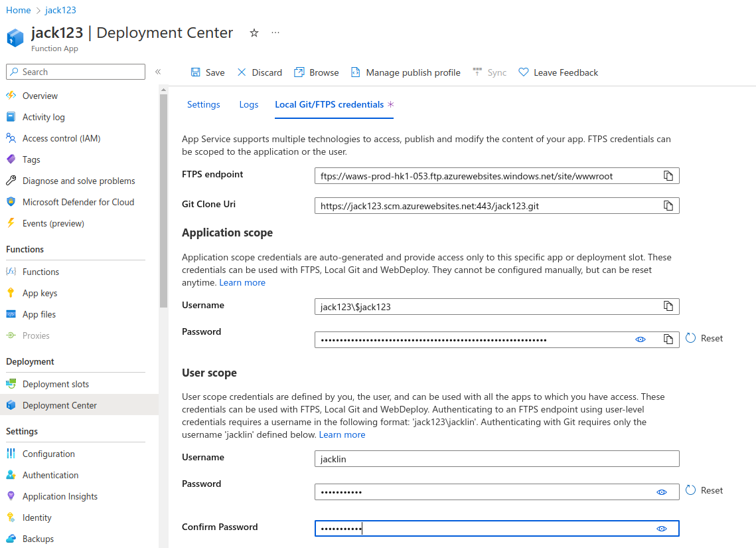Screen dimensions: 756x548
Task: Go to Home breadcrumb
Action: coord(19,10)
